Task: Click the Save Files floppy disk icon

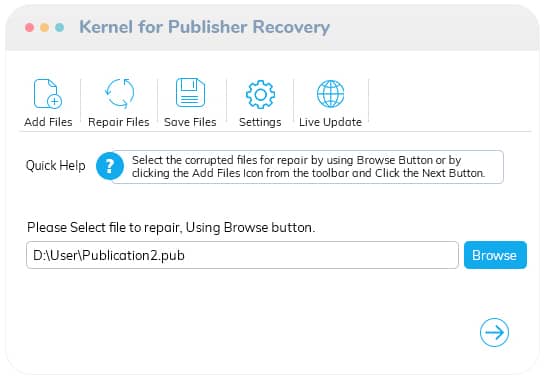Action: (190, 92)
